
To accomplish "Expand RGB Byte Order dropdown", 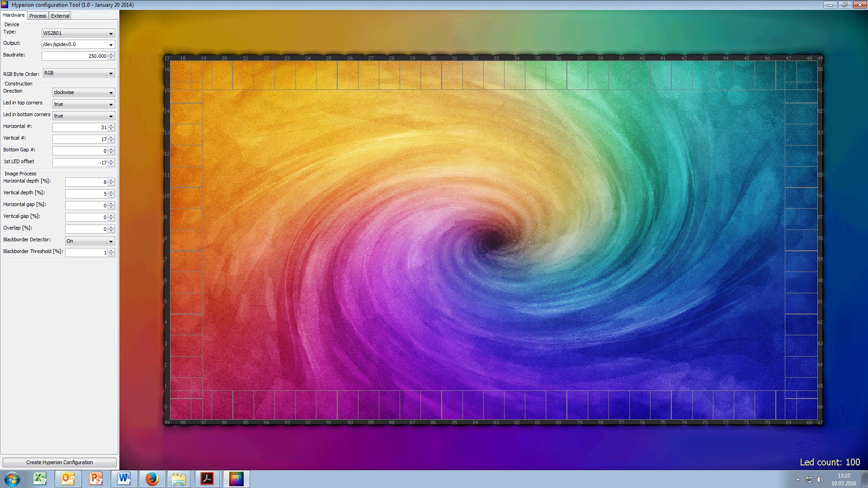I will tap(79, 73).
